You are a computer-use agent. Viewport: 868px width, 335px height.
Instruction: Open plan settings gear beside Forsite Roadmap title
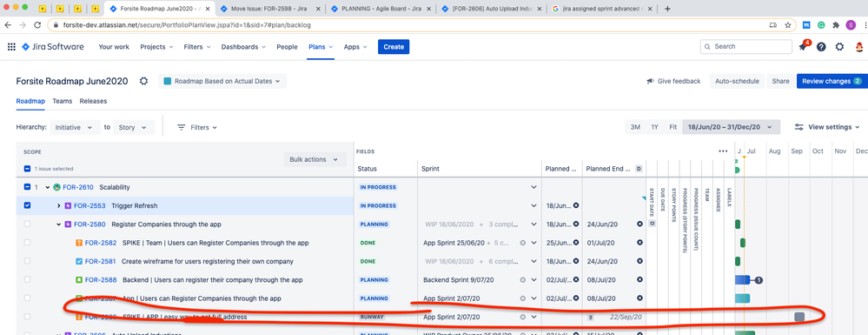144,81
